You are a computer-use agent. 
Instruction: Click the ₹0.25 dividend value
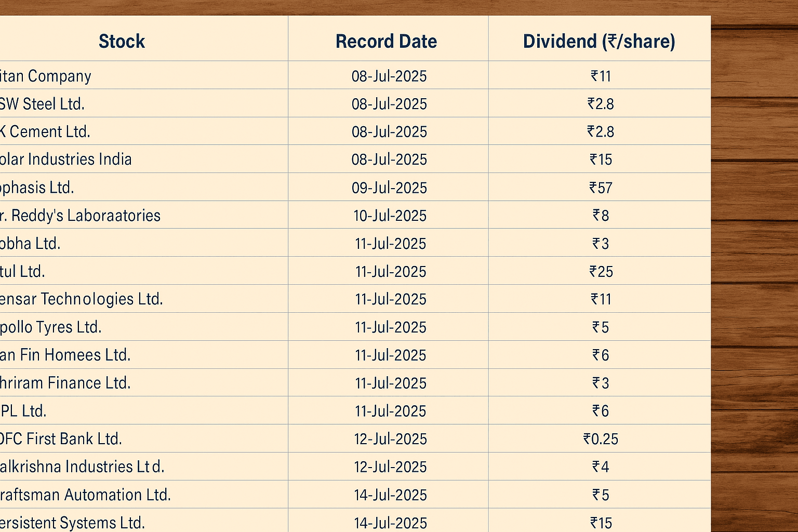[x=601, y=439]
